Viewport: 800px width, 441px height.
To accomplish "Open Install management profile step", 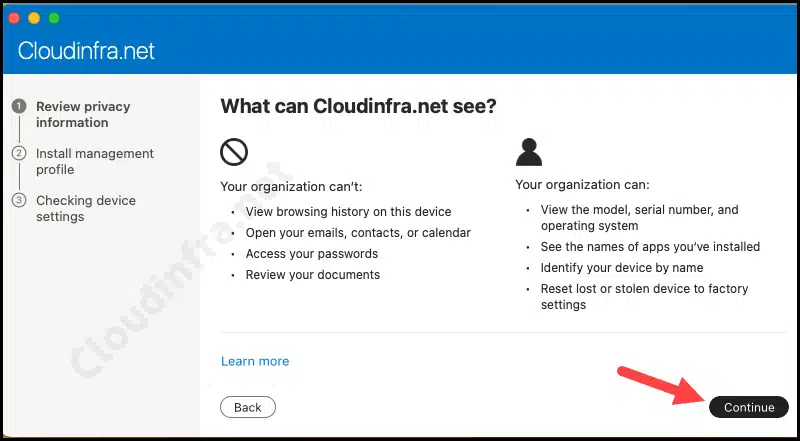I will [x=95, y=161].
